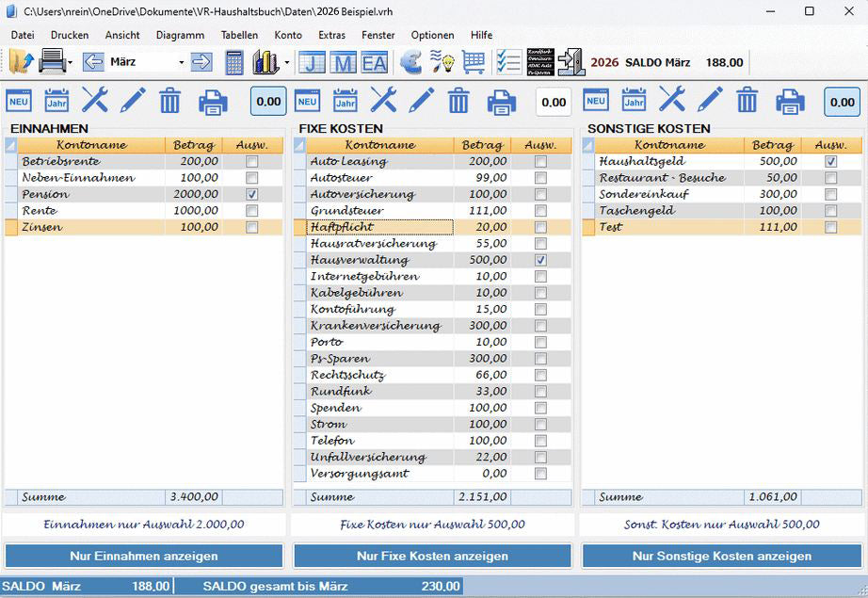Click Nur Einnahmen anzeigen button
The image size is (868, 598).
pos(144,556)
